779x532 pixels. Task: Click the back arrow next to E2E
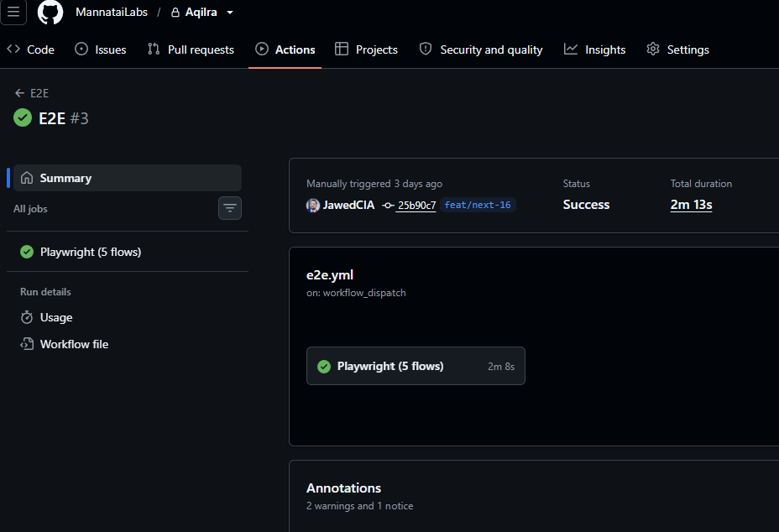[x=20, y=93]
